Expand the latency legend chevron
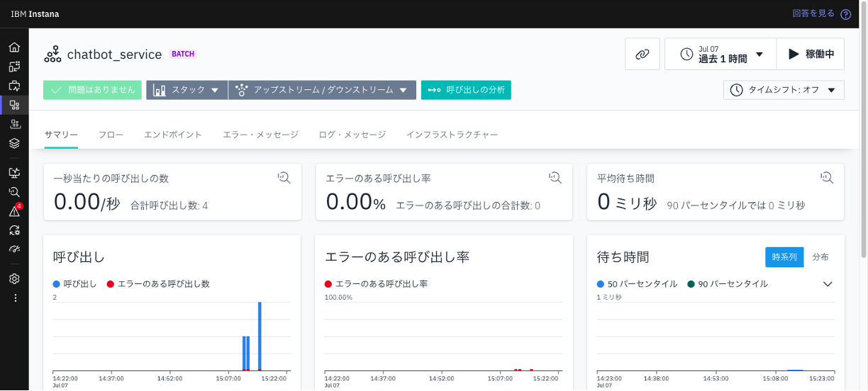This screenshot has width=868, height=391. [827, 284]
